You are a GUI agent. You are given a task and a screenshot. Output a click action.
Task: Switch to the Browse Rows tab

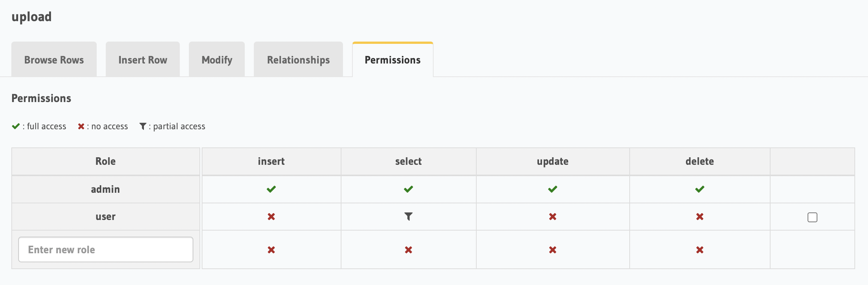(54, 59)
